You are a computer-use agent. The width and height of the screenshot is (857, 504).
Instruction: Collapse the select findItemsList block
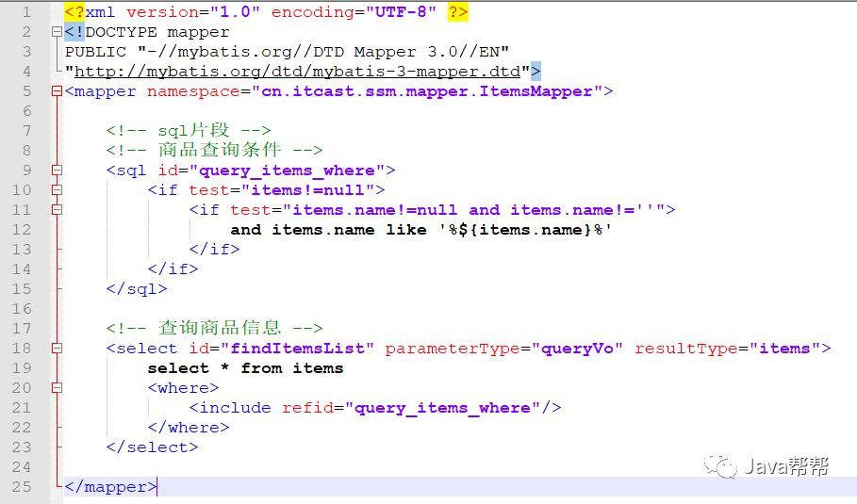[58, 349]
